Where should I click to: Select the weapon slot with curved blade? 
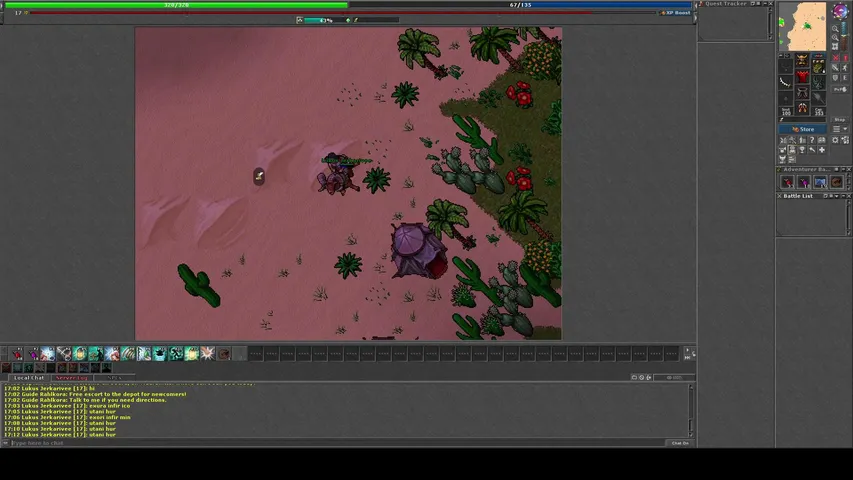785,82
